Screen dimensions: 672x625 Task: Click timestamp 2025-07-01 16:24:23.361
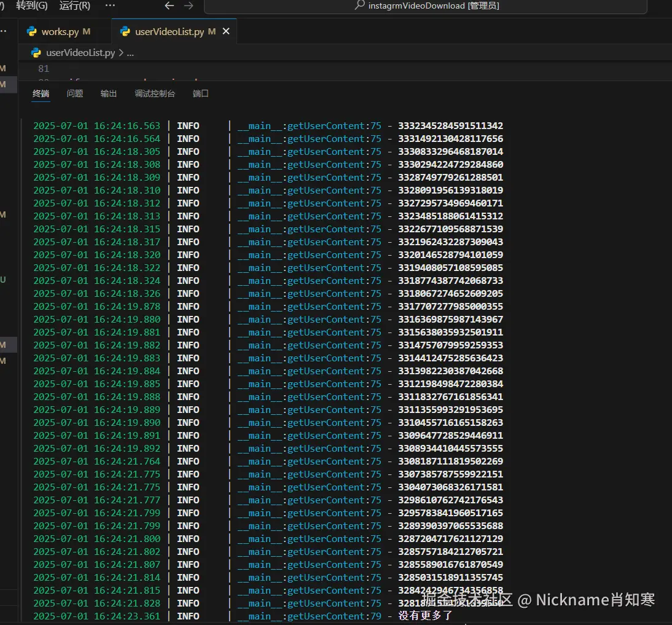click(97, 616)
